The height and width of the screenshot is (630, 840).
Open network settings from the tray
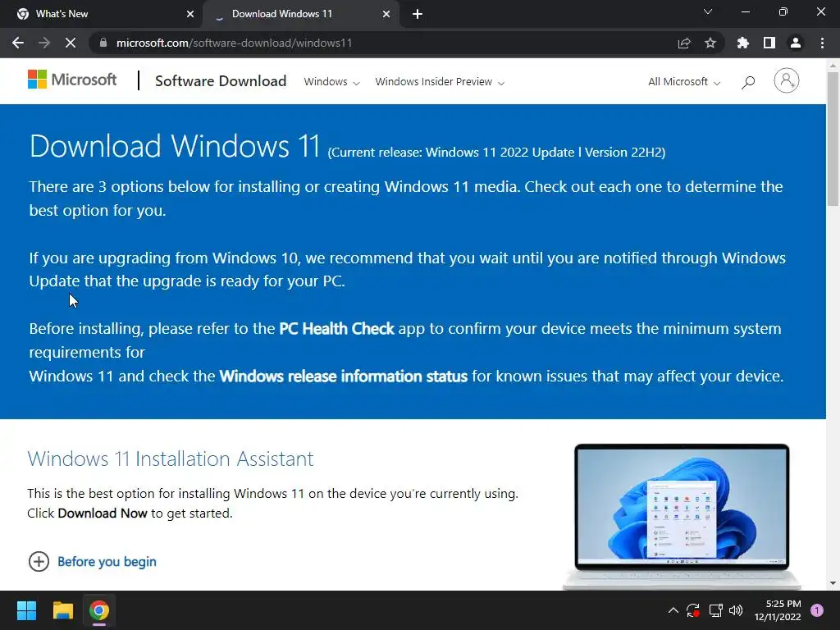click(715, 610)
